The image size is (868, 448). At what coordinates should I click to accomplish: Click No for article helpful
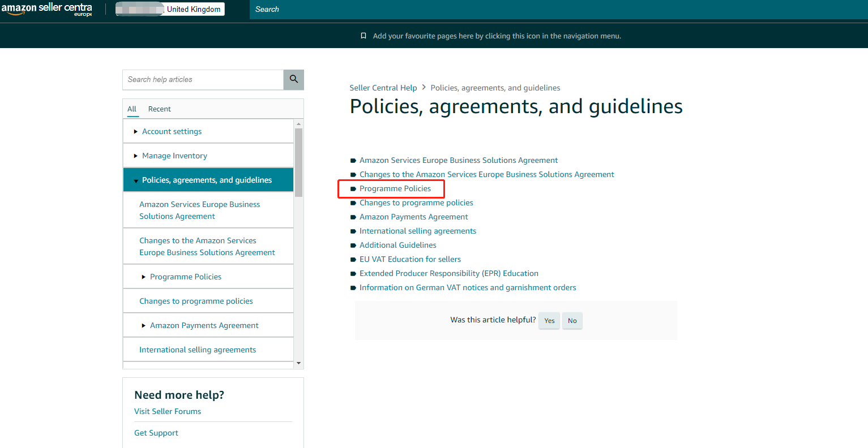(x=572, y=321)
